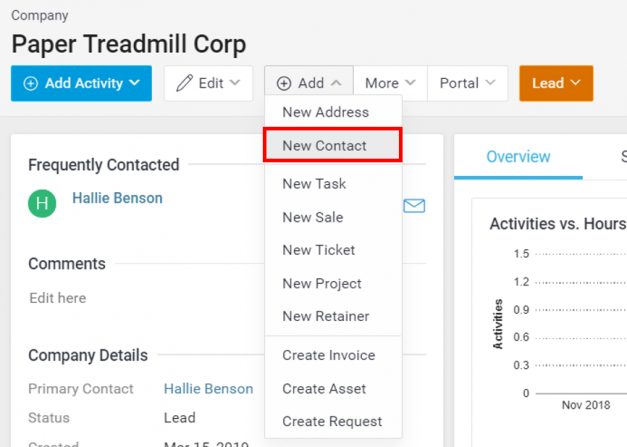Select New Ticket in the dropdown
The width and height of the screenshot is (627, 447).
click(x=319, y=250)
